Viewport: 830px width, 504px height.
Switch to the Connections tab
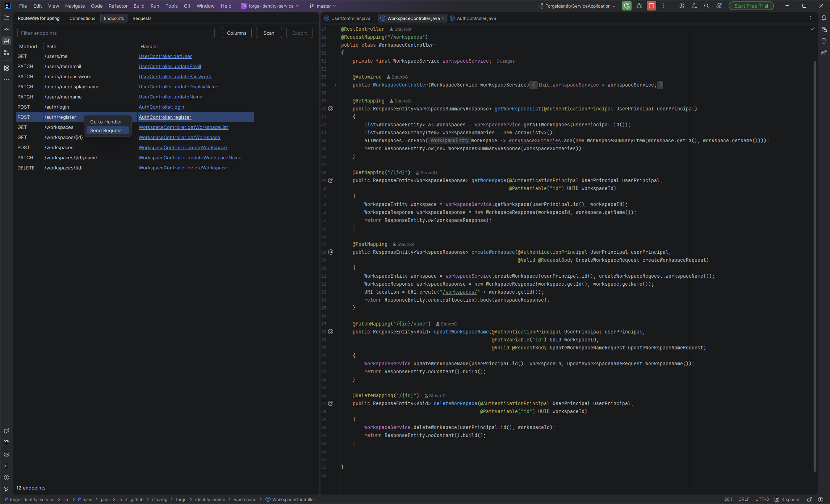click(x=82, y=18)
